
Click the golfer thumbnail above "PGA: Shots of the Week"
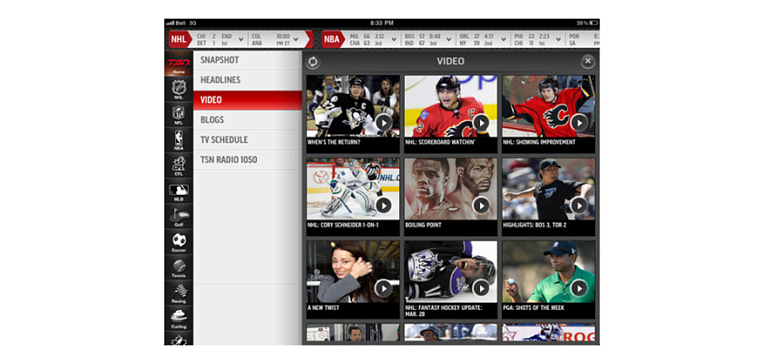click(548, 272)
